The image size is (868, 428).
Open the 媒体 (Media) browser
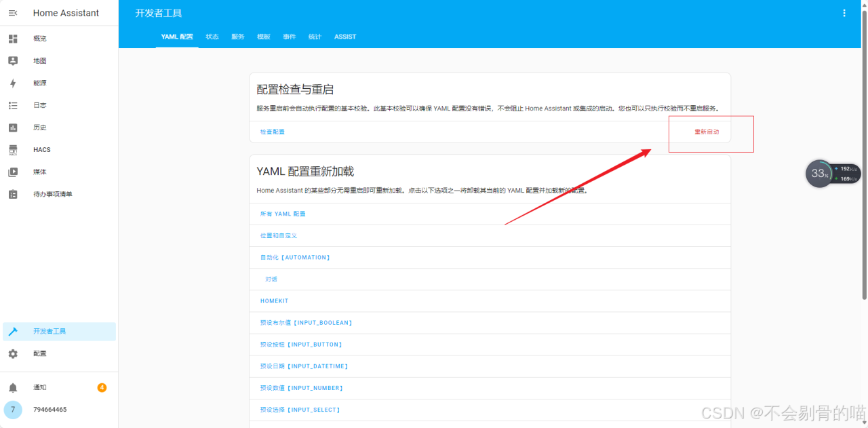39,172
